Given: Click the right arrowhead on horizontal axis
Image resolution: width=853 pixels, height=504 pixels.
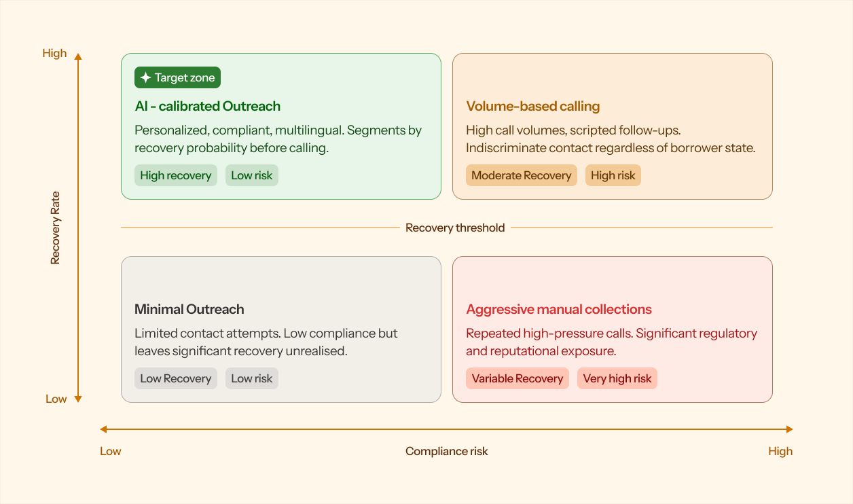Looking at the screenshot, I should [x=789, y=429].
